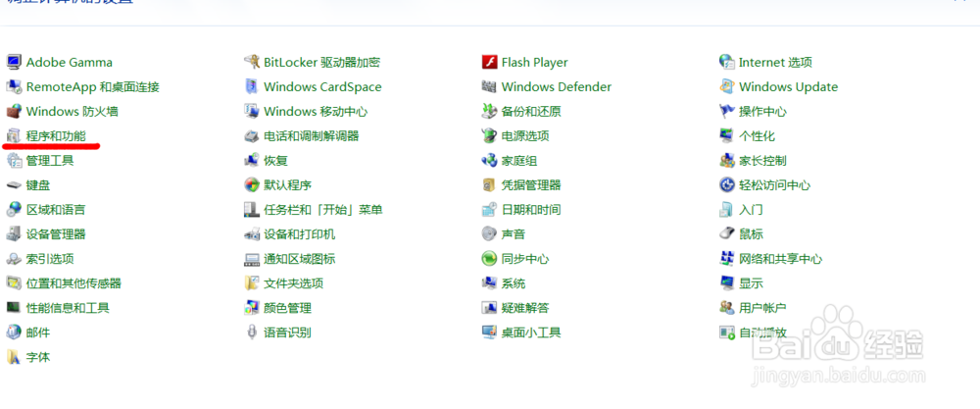Click the 索引选项 icon
The height and width of the screenshot is (409, 980).
[14, 258]
